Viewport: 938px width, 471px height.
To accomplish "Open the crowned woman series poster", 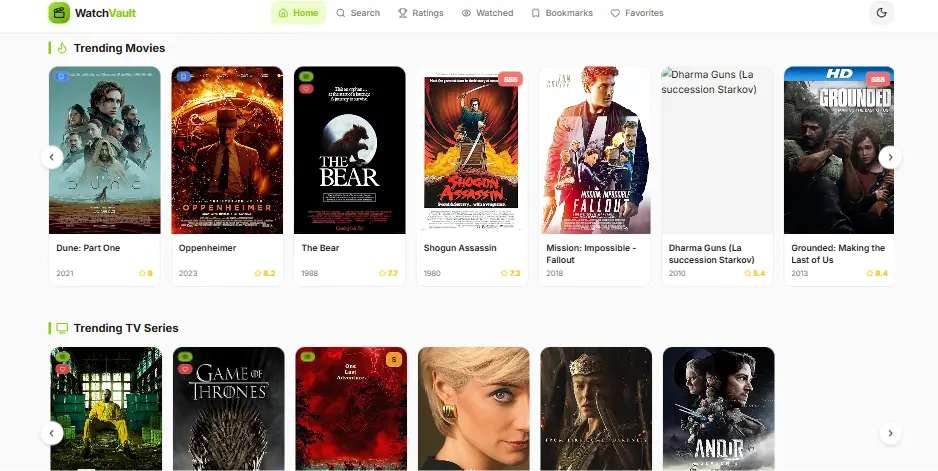I will [x=596, y=409].
